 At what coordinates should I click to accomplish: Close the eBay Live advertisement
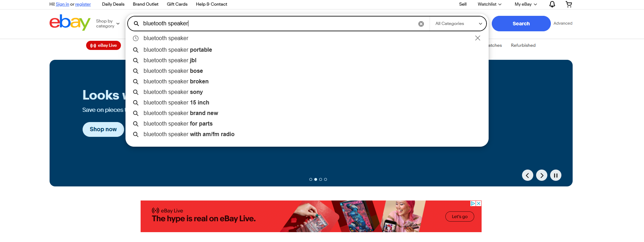pos(479,203)
